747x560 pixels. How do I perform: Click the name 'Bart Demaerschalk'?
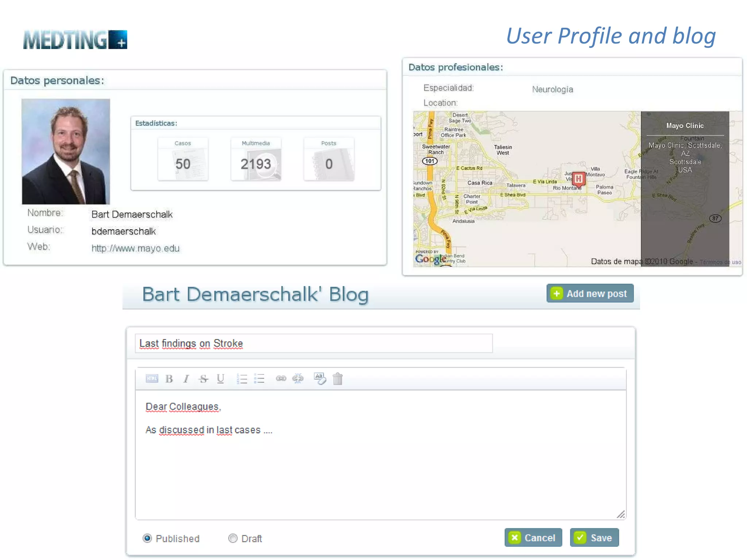[x=132, y=214]
